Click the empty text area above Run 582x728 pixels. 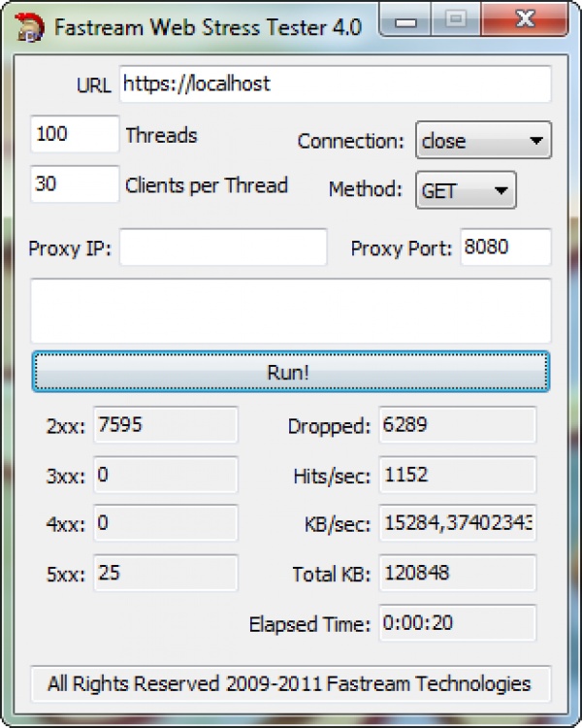tap(291, 311)
